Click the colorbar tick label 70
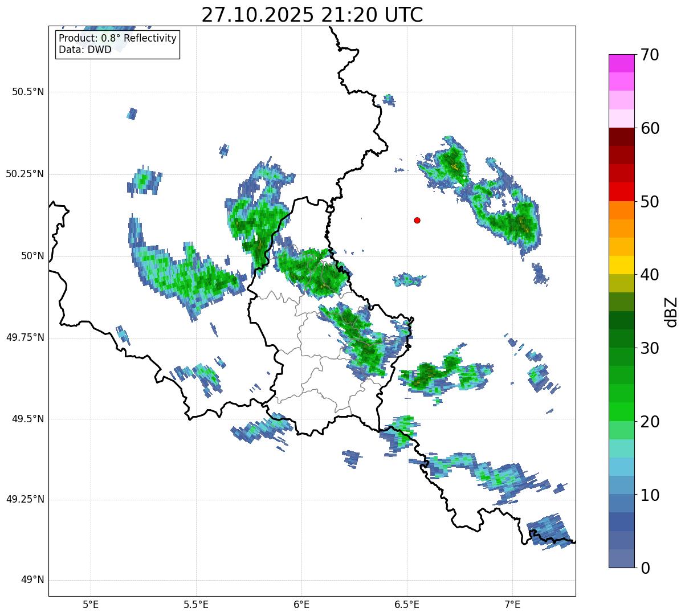This screenshot has width=685, height=616. (650, 55)
